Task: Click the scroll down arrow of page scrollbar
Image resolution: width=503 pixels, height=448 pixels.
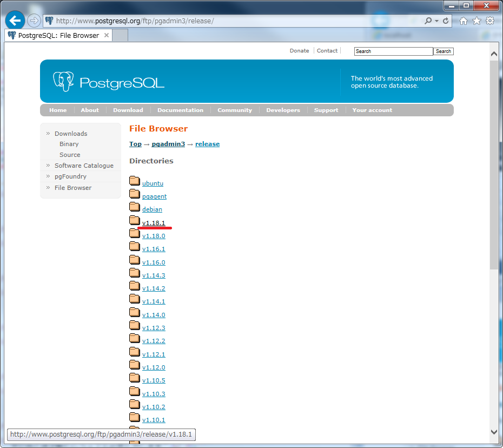Action: click(494, 431)
